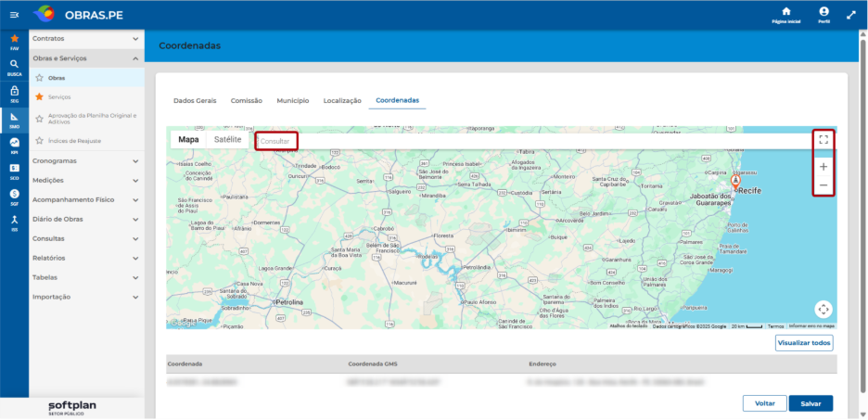Expand the Contratos menu section
Image resolution: width=868 pixels, height=420 pixels.
[86, 39]
